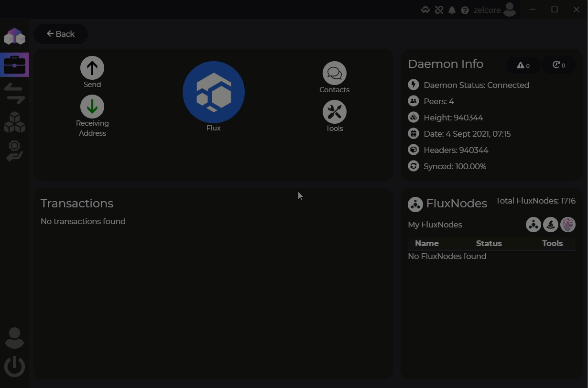Minimize the ZelCore window
Viewport: 588px width, 388px height.
[533, 10]
